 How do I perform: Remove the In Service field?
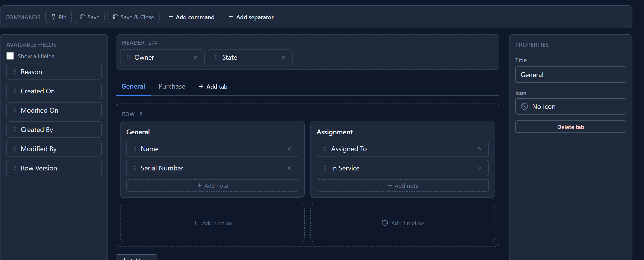479,168
